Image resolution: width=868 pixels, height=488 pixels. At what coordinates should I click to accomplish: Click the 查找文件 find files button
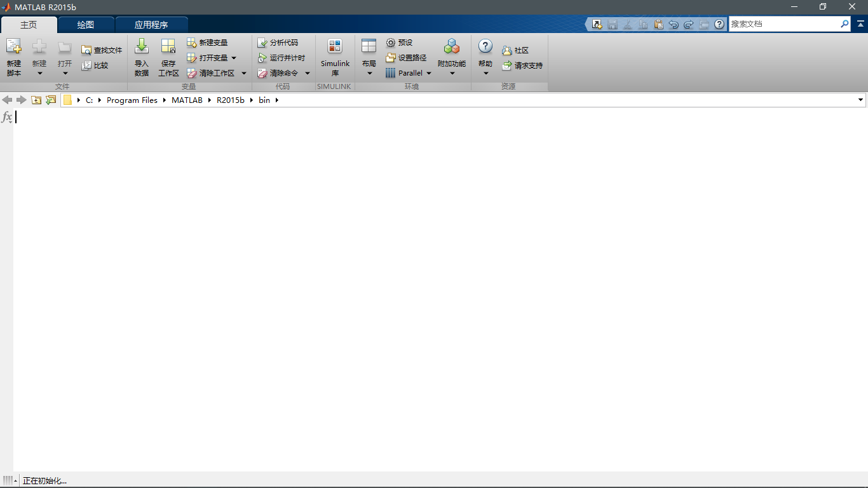click(x=102, y=50)
